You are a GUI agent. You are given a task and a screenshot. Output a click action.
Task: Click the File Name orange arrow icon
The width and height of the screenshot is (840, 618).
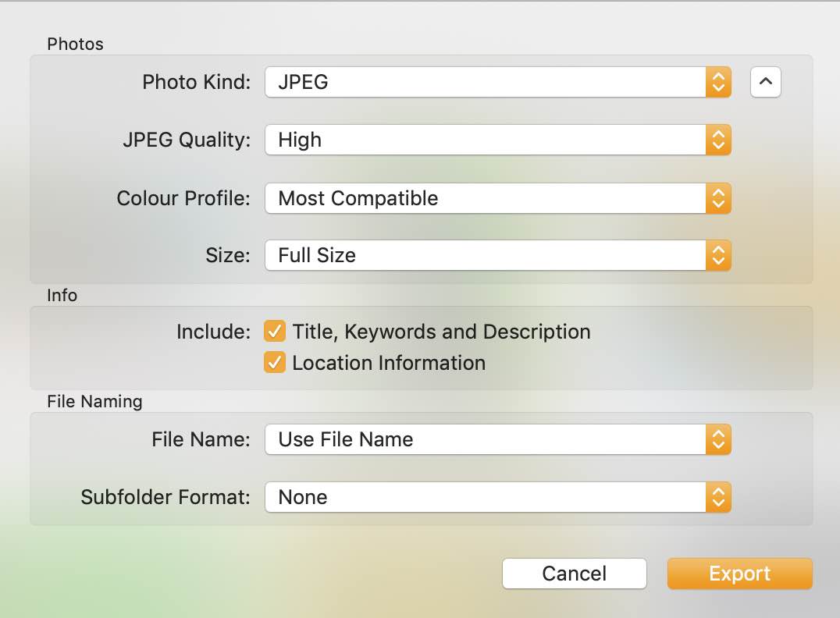point(718,439)
